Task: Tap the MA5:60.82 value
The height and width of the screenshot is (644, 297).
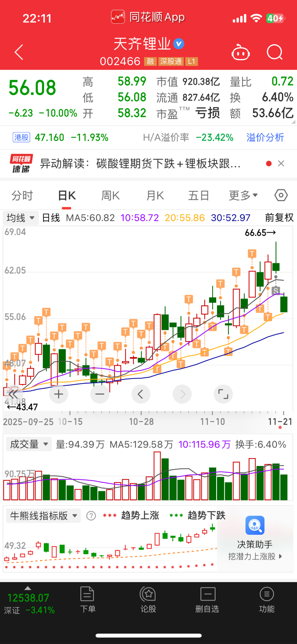Action: pyautogui.click(x=90, y=218)
